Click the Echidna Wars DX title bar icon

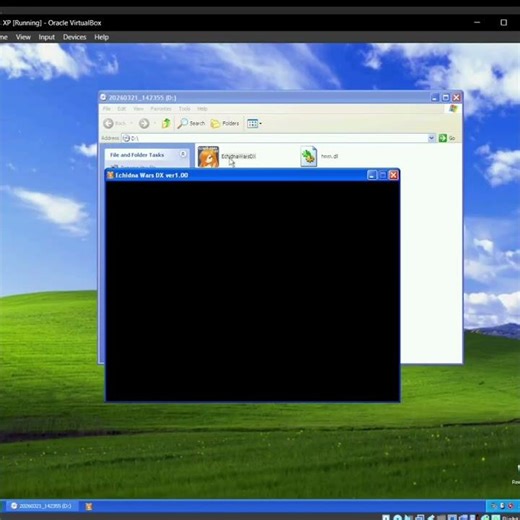tap(110, 175)
